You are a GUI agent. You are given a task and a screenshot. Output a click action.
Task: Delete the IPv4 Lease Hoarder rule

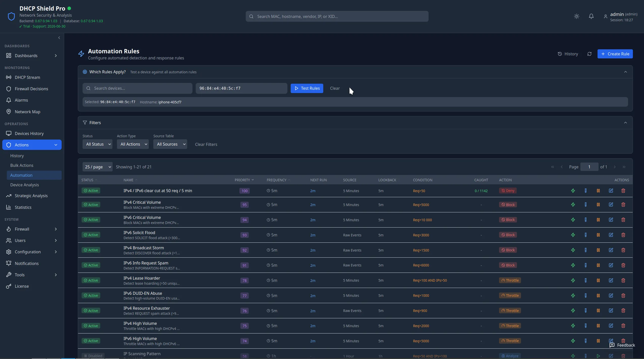point(623,280)
